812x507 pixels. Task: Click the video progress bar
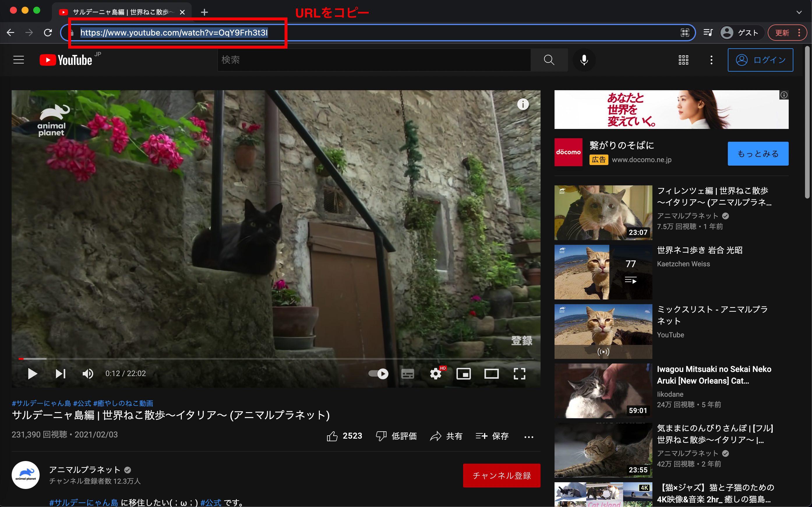275,359
